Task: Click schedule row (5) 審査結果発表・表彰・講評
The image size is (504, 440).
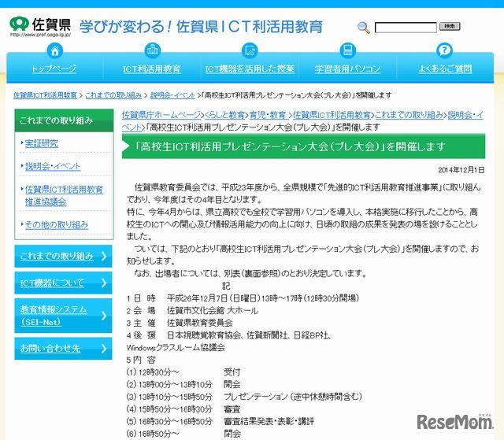Action: (x=220, y=421)
